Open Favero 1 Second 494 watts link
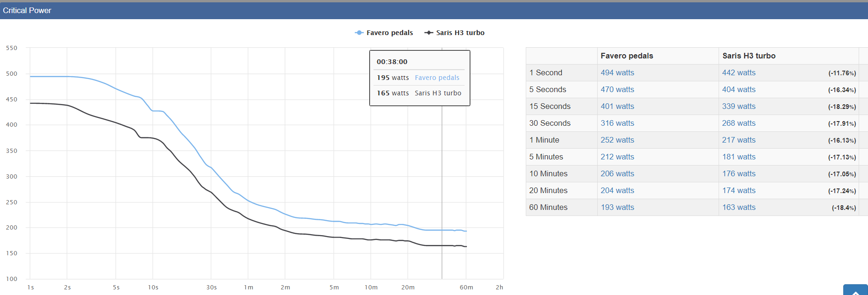Screen dimensions: 868x295 tap(617, 72)
